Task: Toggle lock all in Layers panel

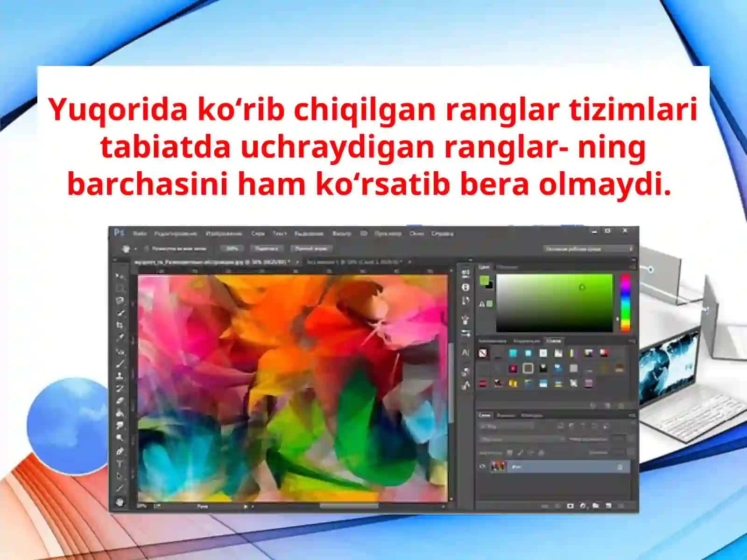Action: coord(542,452)
